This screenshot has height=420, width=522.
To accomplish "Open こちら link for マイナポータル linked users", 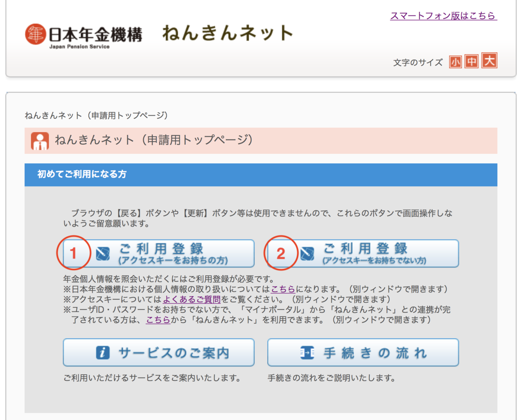I will [158, 320].
